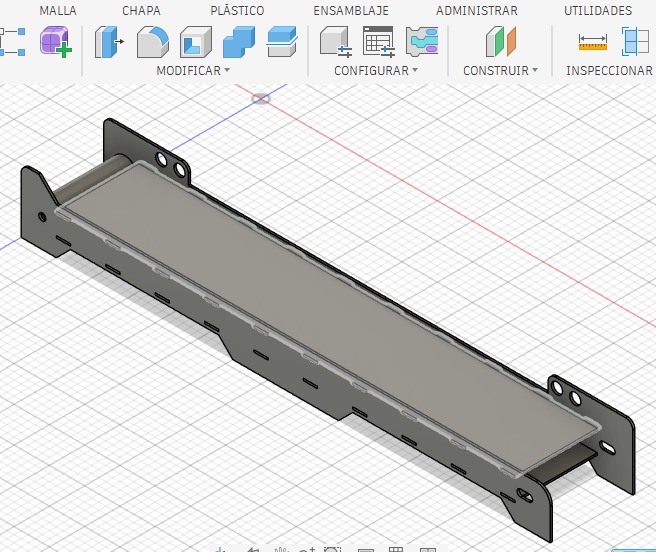
Task: Switch to the MALLA tab
Action: click(58, 10)
